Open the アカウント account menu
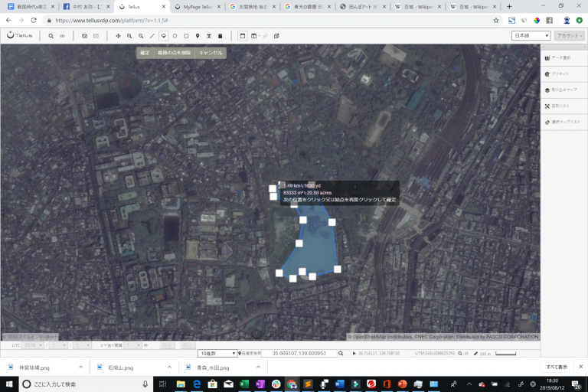This screenshot has height=392, width=588. (x=570, y=36)
